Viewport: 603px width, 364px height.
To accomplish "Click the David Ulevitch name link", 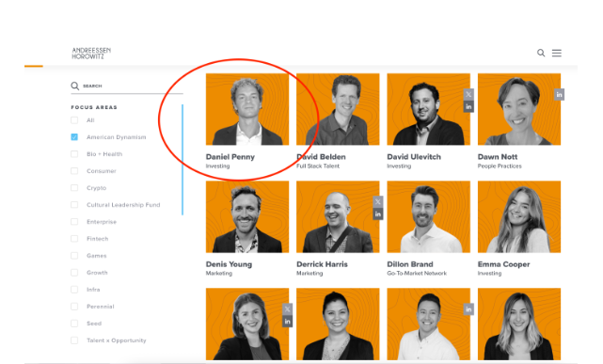I will pyautogui.click(x=414, y=157).
